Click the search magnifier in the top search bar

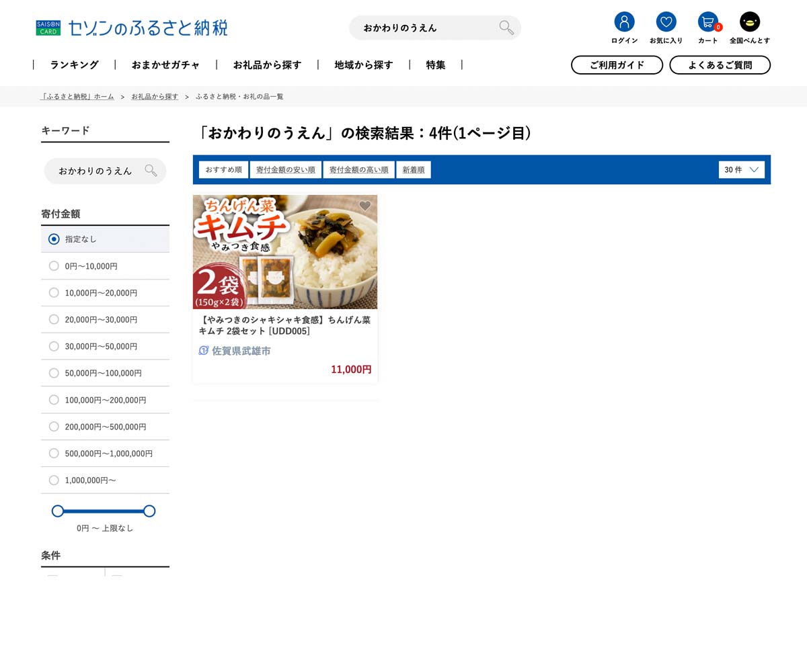click(x=506, y=28)
